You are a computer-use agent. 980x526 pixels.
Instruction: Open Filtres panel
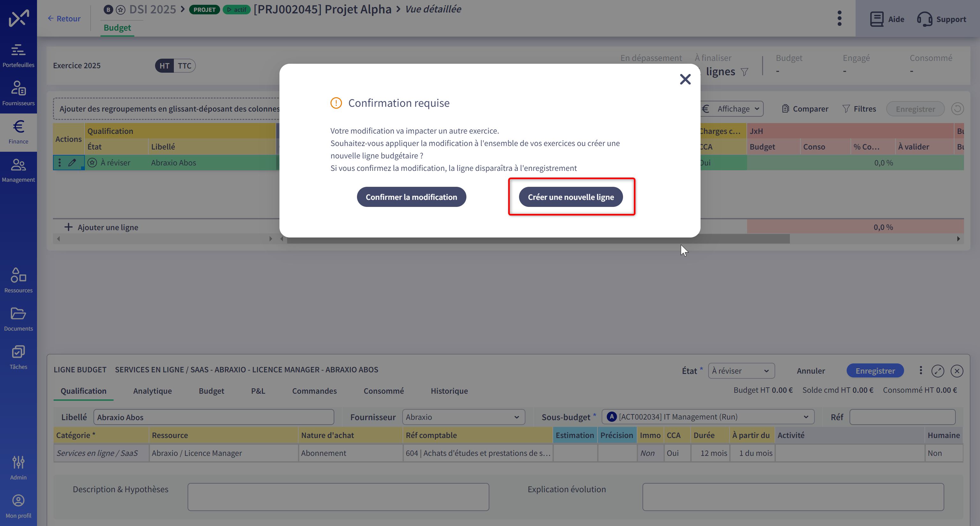tap(859, 109)
